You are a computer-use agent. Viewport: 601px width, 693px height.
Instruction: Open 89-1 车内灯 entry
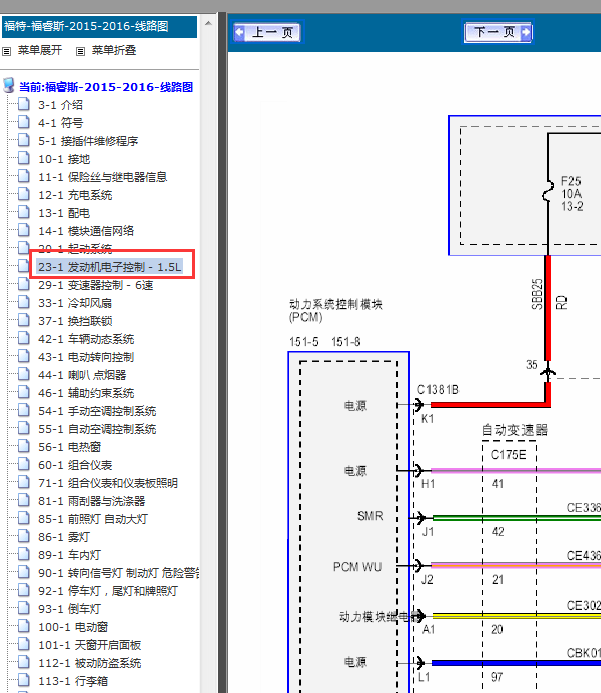click(69, 555)
